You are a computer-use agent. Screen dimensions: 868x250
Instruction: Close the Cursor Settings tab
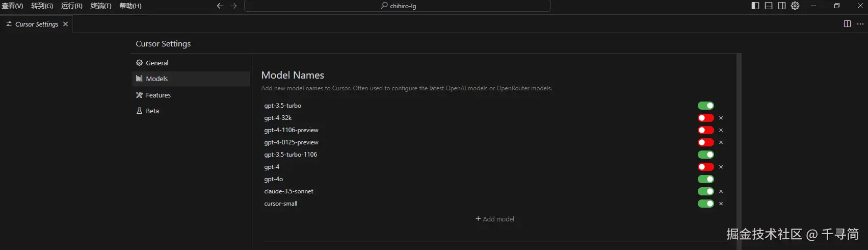[x=65, y=24]
